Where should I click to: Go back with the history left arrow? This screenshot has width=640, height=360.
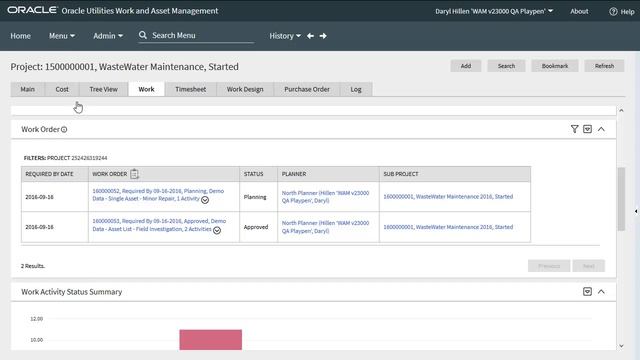310,36
